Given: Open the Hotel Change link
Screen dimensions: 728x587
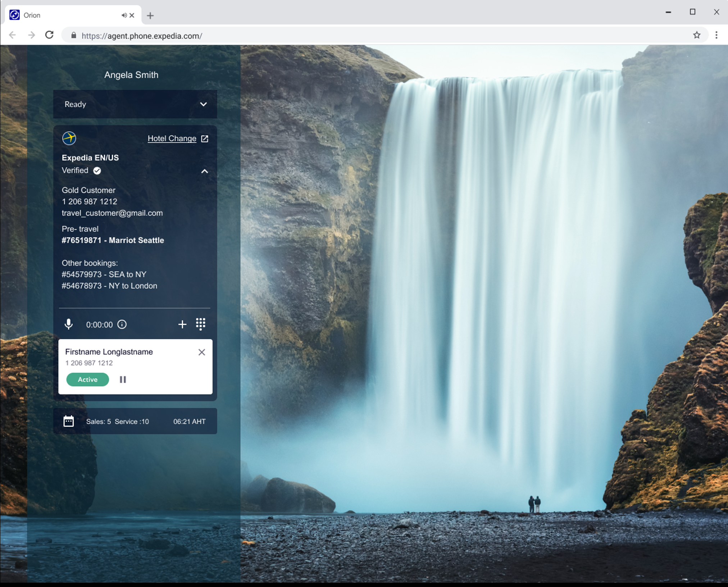Looking at the screenshot, I should pos(172,138).
